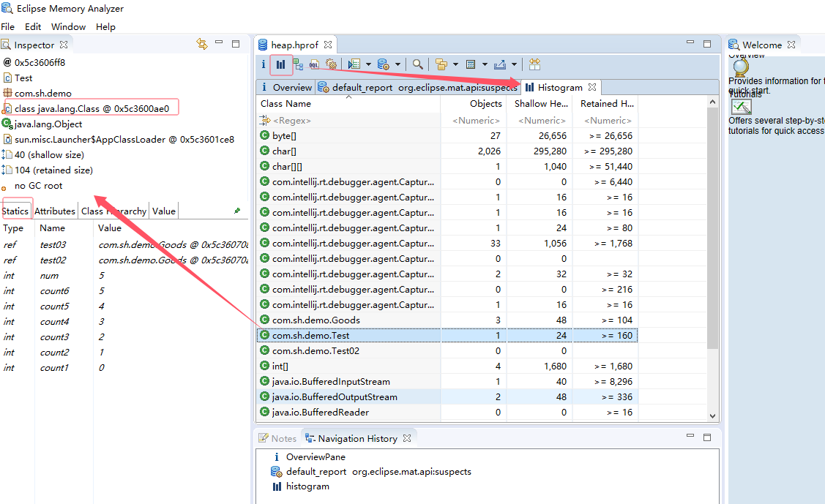Image resolution: width=825 pixels, height=504 pixels.
Task: Switch to the Overview tab in heap.hprof
Action: [x=286, y=87]
